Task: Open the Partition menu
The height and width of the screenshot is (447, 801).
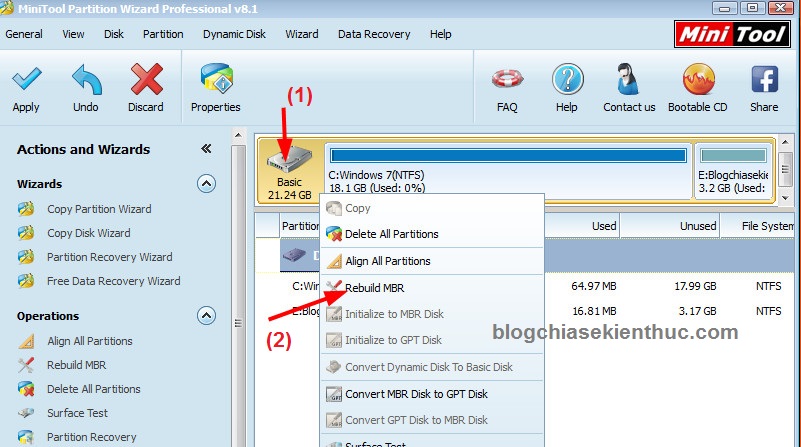Action: tap(163, 34)
